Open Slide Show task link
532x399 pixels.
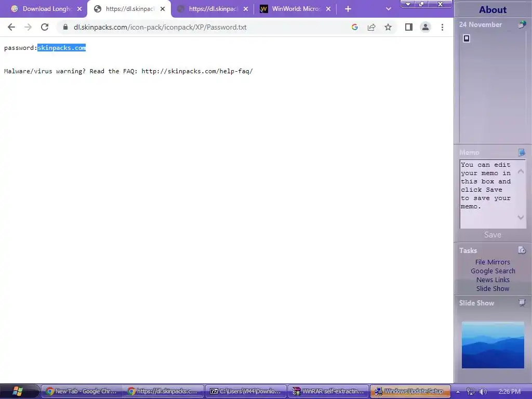click(x=493, y=288)
